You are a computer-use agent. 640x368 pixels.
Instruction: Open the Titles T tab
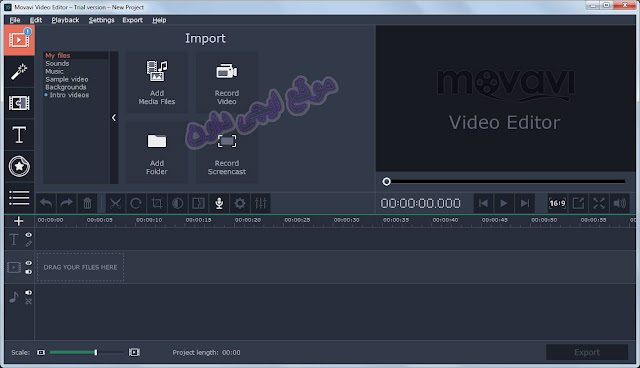[x=19, y=135]
